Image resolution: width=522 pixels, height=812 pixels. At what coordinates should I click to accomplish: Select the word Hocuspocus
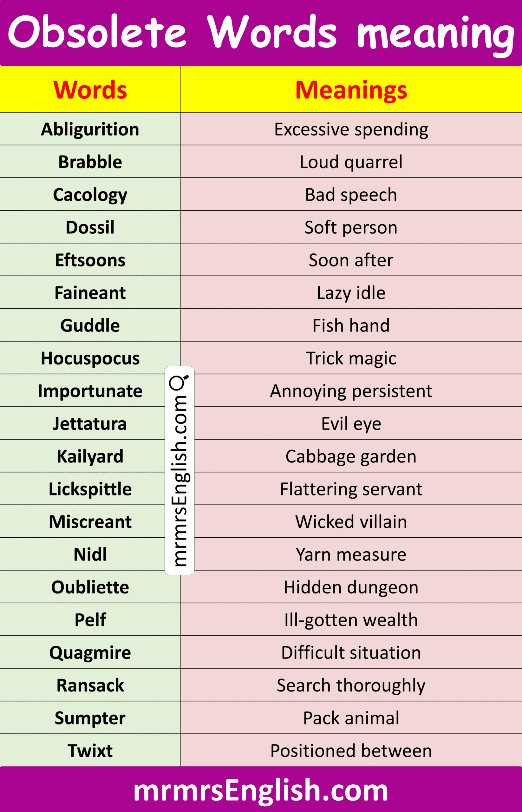90,358
